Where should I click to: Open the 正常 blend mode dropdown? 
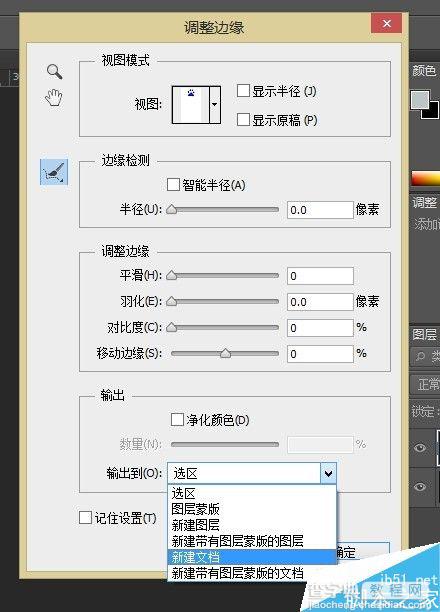pyautogui.click(x=427, y=384)
